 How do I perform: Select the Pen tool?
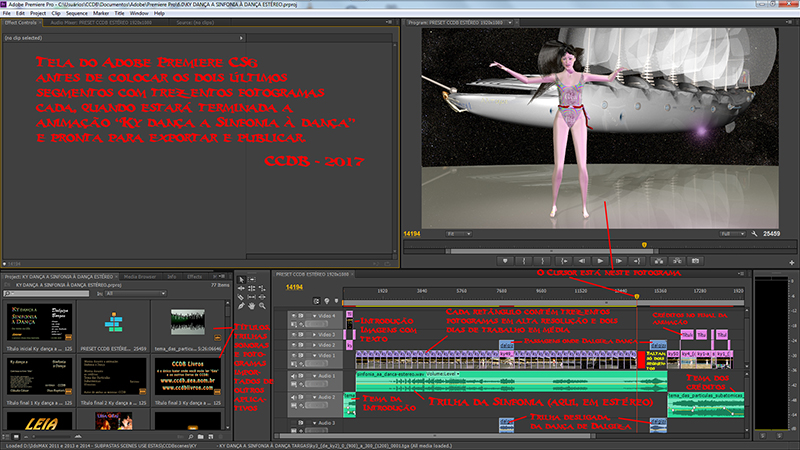tap(241, 306)
